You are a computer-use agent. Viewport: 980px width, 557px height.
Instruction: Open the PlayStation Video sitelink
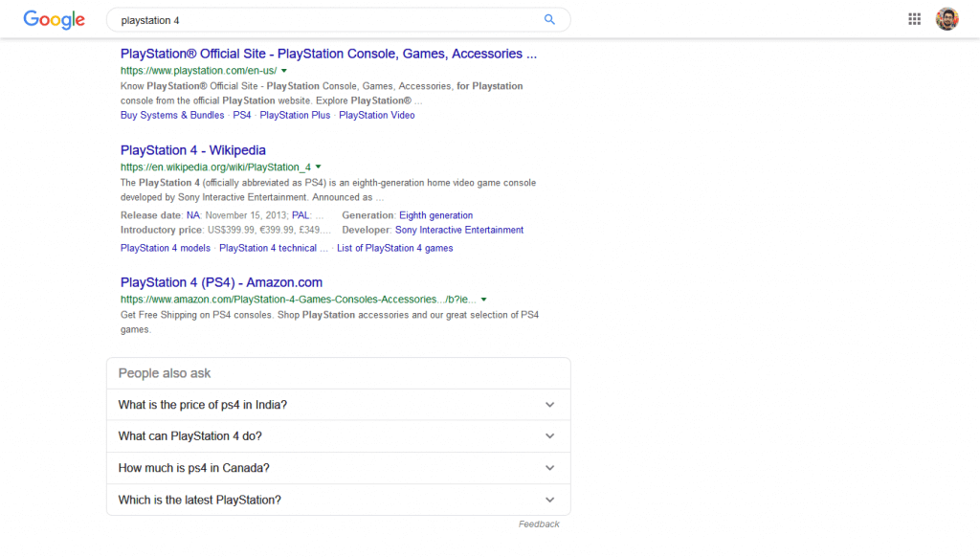point(377,115)
